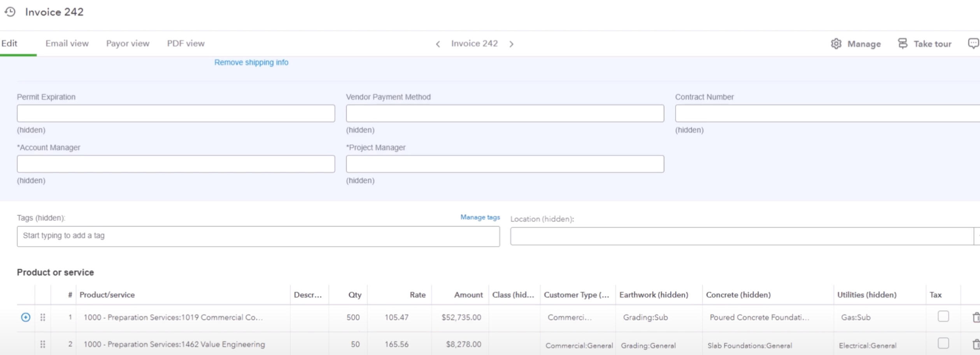This screenshot has width=980, height=355.
Task: Open the Manage tags link
Action: click(x=480, y=217)
